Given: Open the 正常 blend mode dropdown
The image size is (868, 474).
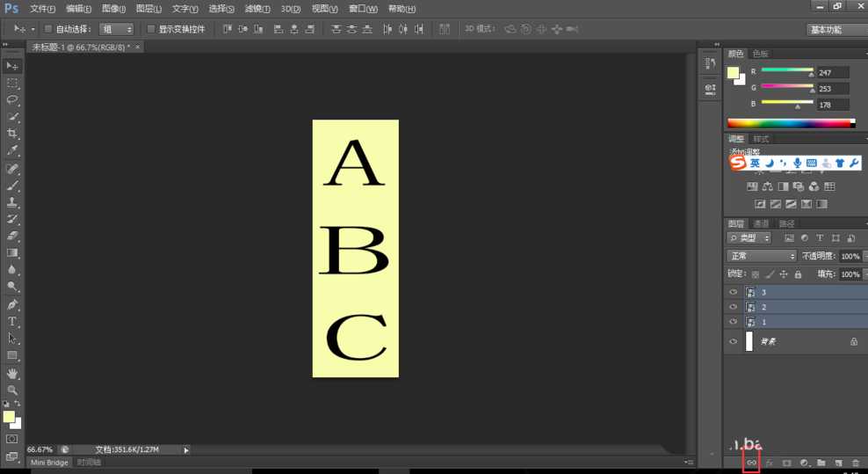Looking at the screenshot, I should click(x=762, y=256).
